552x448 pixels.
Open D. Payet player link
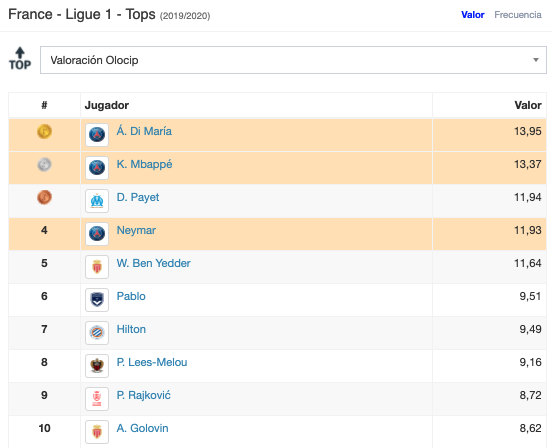[138, 197]
